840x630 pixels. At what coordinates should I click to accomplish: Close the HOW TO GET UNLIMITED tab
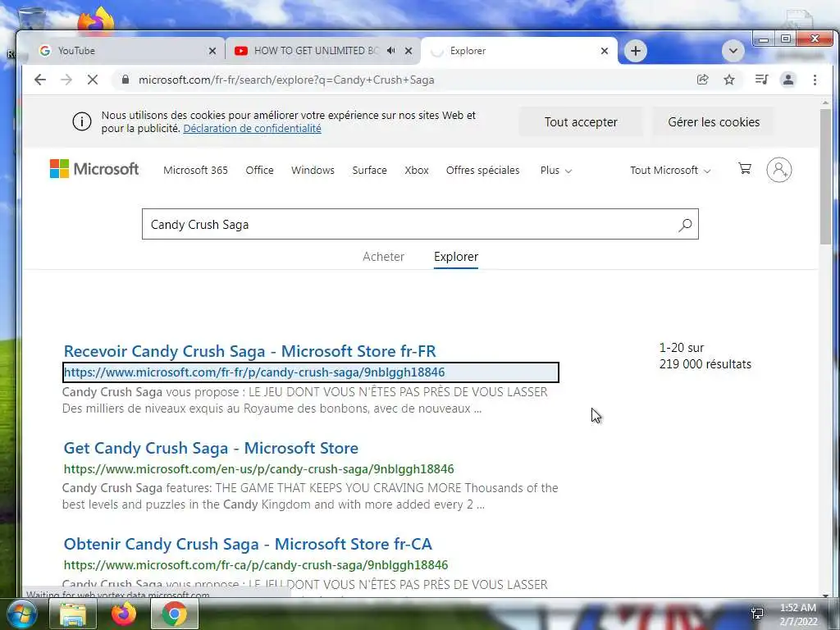click(x=409, y=51)
